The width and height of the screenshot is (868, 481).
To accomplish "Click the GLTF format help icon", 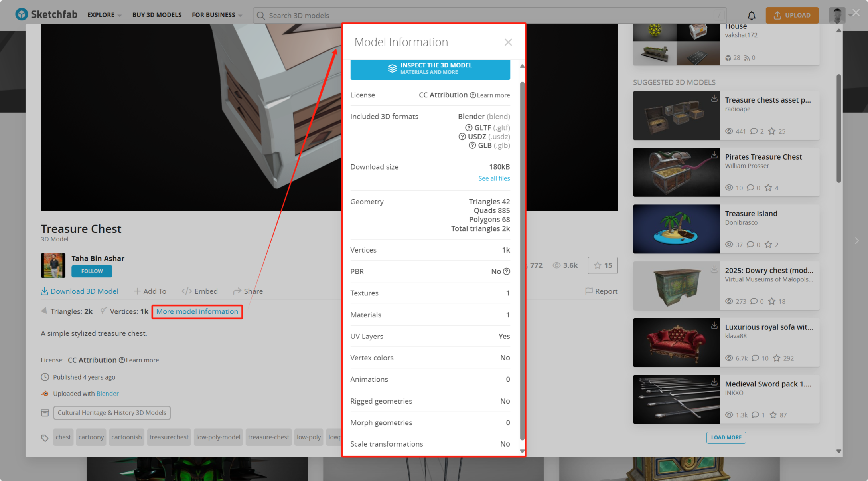I will coord(469,128).
